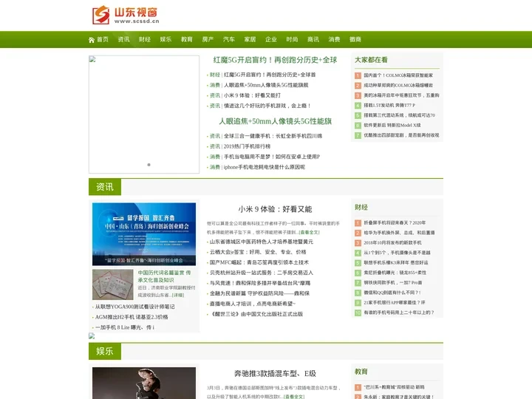This screenshot has height=399, width=532.
Task: Open the 企业 navigation item
Action: (270, 39)
